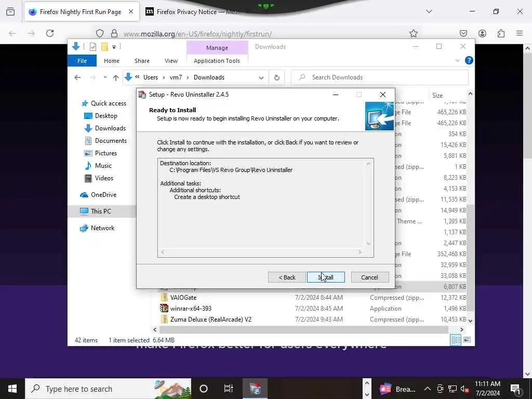Select the Manage ribbon tab
The image size is (532, 399).
(x=217, y=48)
